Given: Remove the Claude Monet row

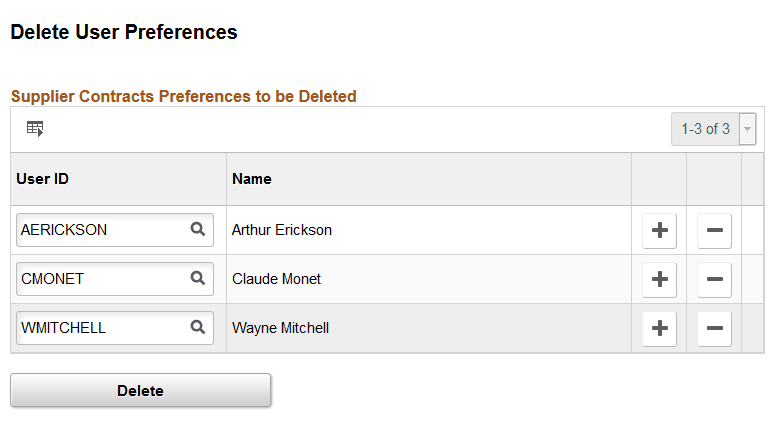Looking at the screenshot, I should pyautogui.click(x=714, y=279).
